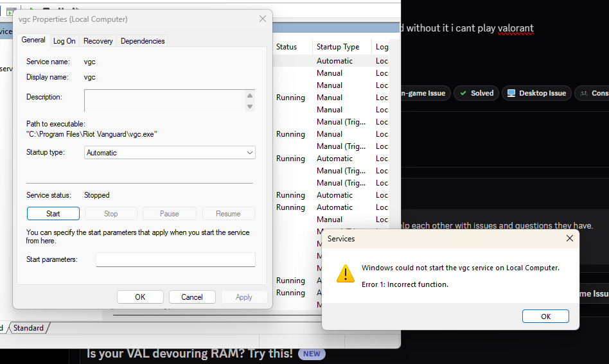609x364 pixels.
Task: Click the Solved tag with the green checkmark
Action: (476, 93)
